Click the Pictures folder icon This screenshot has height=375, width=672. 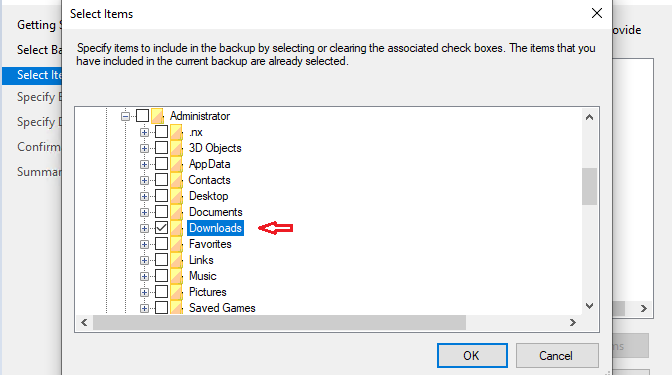pyautogui.click(x=176, y=292)
